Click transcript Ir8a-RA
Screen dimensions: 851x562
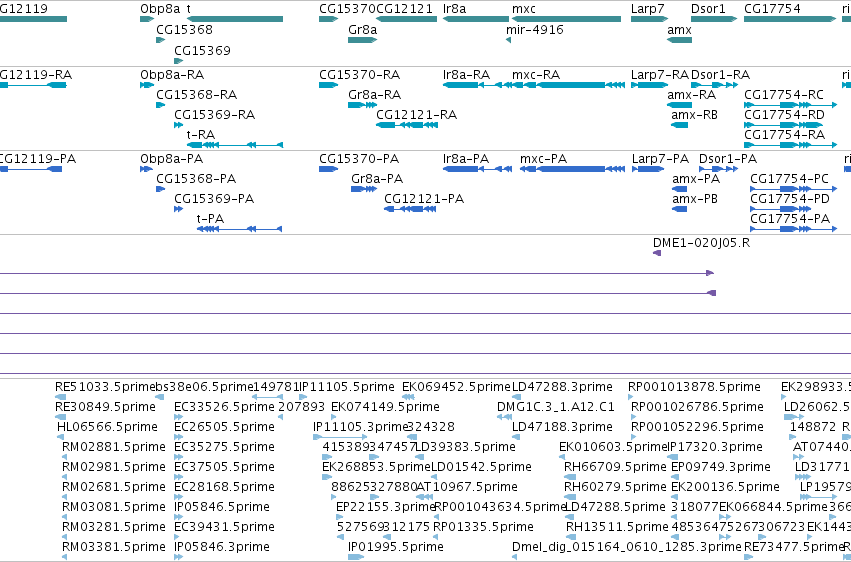(477, 85)
